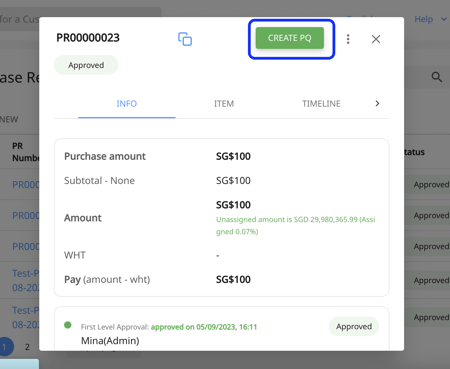
Task: Switch to the INFO tab
Action: pyautogui.click(x=127, y=104)
